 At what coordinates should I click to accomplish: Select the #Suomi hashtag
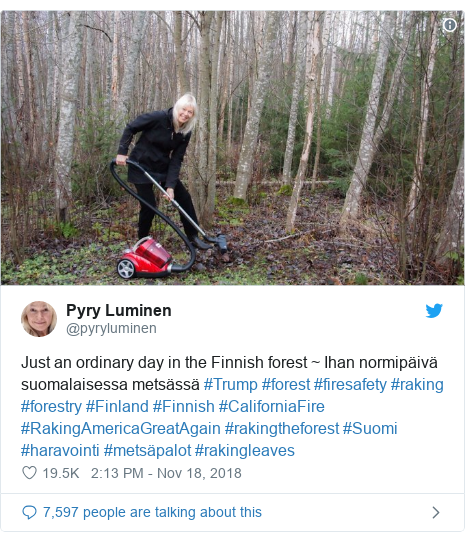[x=370, y=429]
